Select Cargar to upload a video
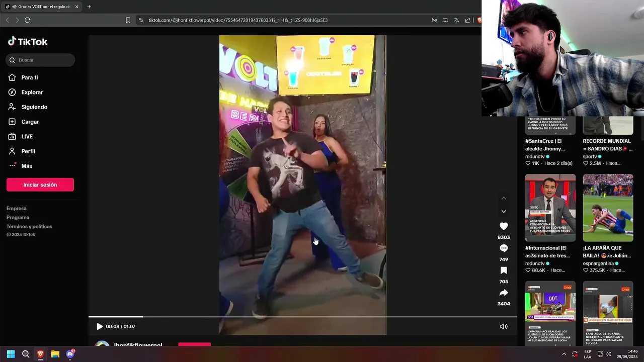This screenshot has width=644, height=362. pos(24,122)
